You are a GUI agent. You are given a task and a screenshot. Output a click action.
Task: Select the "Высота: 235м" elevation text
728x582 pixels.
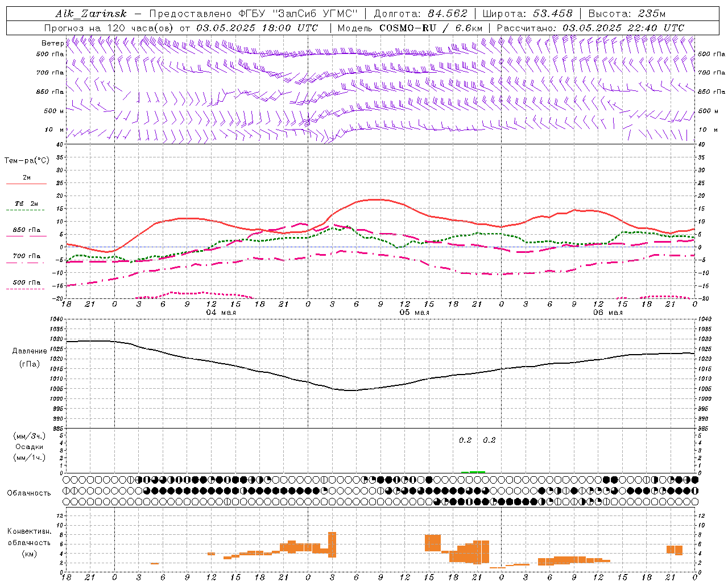pos(627,14)
